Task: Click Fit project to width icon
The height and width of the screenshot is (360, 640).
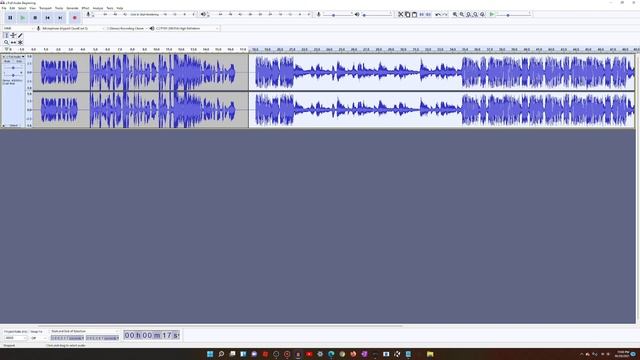Action: pos(476,14)
